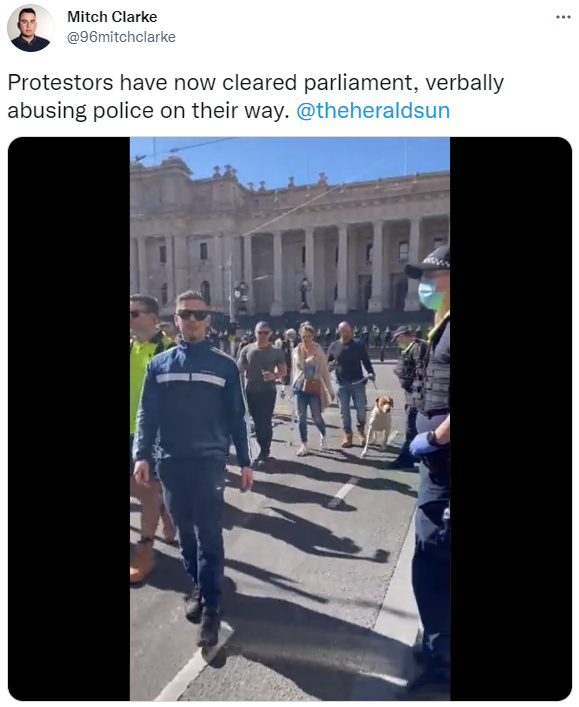Click the right black letterbox of the video
The height and width of the screenshot is (707, 579).
click(511, 418)
